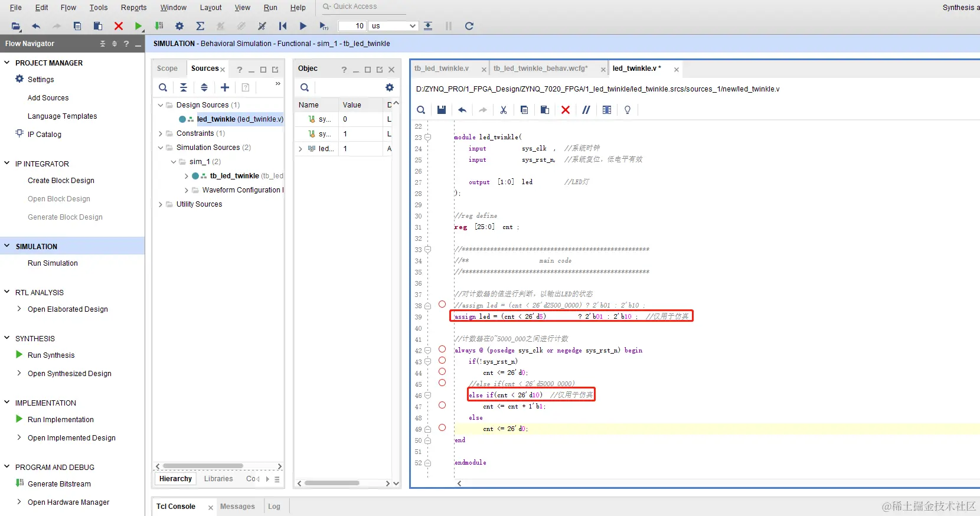Click the Add Sources plus icon
The width and height of the screenshot is (980, 516).
[x=225, y=87]
